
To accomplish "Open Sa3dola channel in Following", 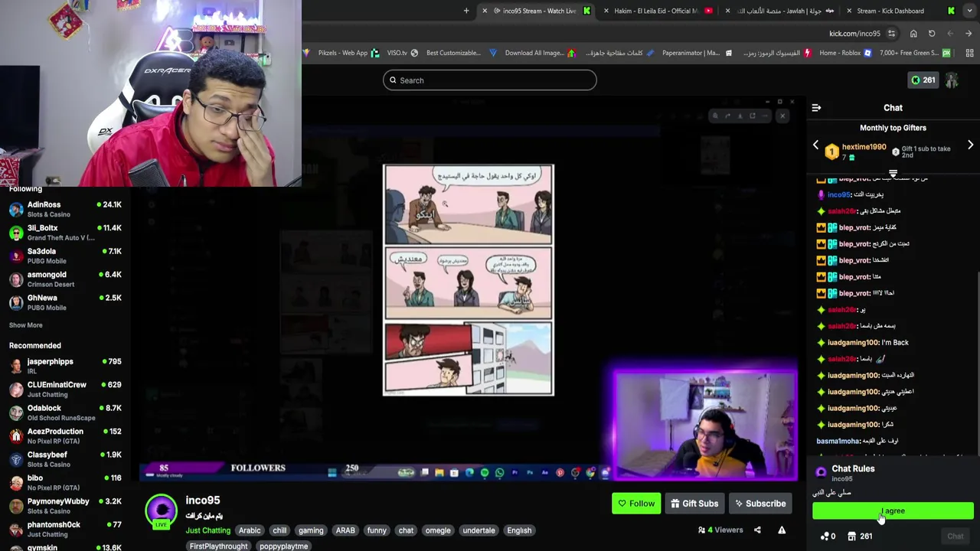I will click(x=65, y=256).
